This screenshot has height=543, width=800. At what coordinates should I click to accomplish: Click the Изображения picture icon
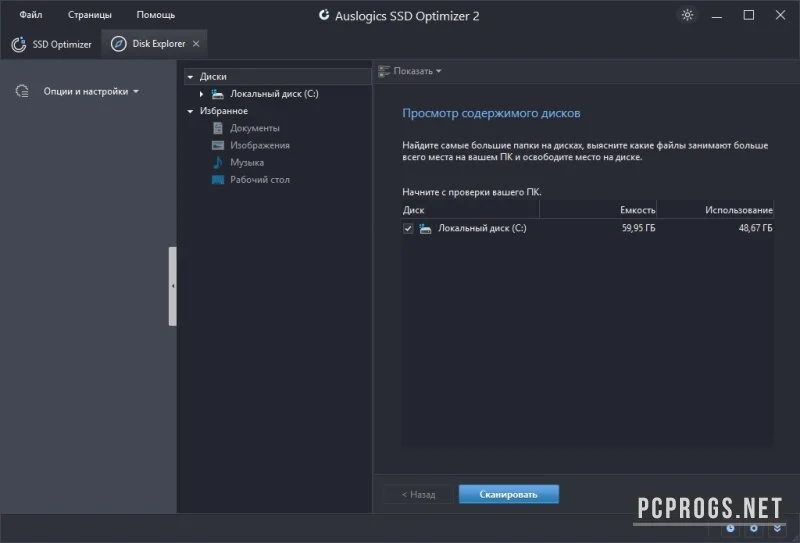coord(218,145)
